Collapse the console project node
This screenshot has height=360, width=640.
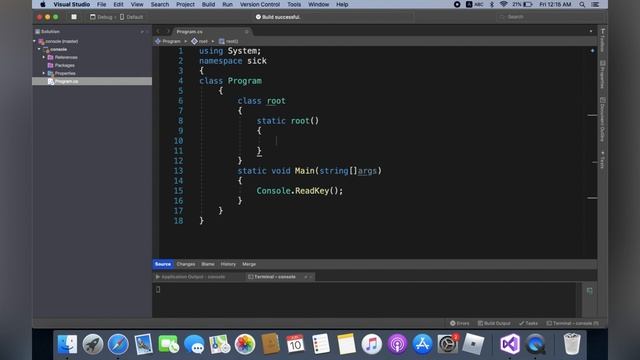tap(39, 49)
